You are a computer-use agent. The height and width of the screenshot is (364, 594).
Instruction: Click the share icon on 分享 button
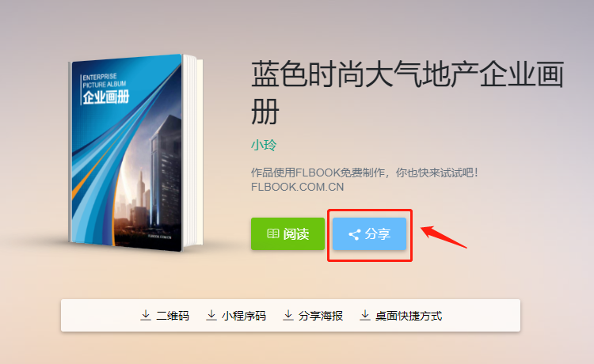(x=354, y=234)
